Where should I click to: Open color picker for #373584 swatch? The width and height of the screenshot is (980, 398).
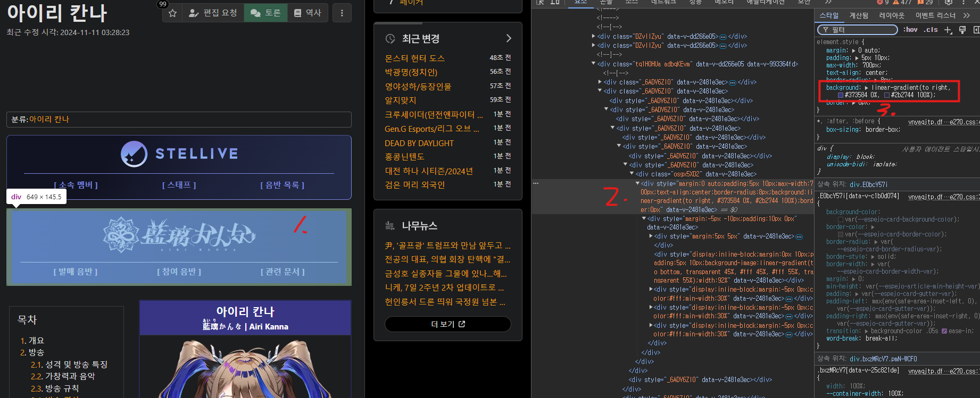(841, 95)
